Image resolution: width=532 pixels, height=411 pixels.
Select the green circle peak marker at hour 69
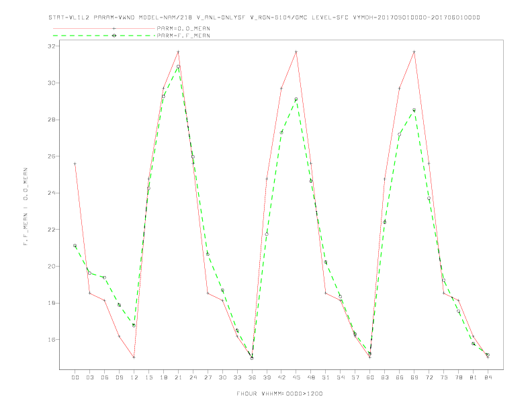click(414, 110)
